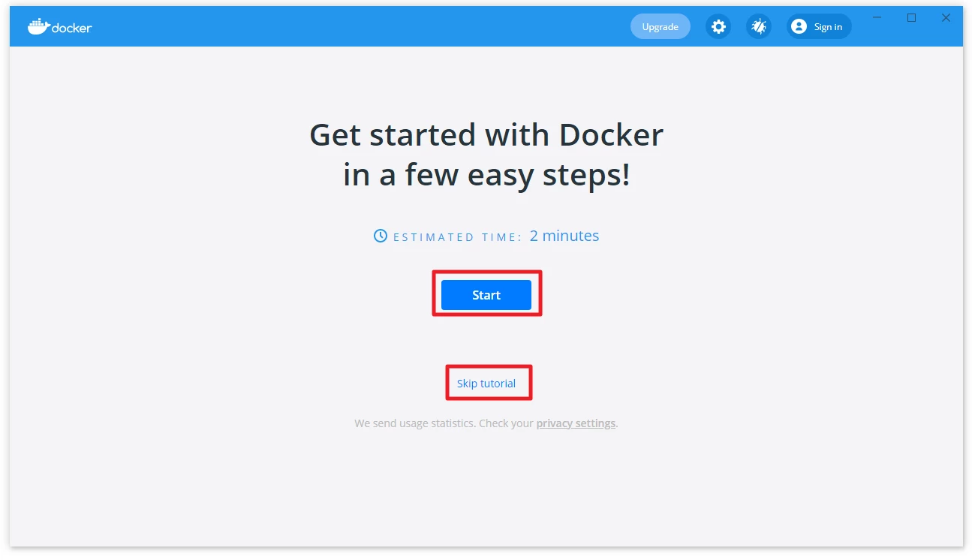972x560 pixels.
Task: Click the clock icon beside Estimated Time
Action: tap(381, 236)
